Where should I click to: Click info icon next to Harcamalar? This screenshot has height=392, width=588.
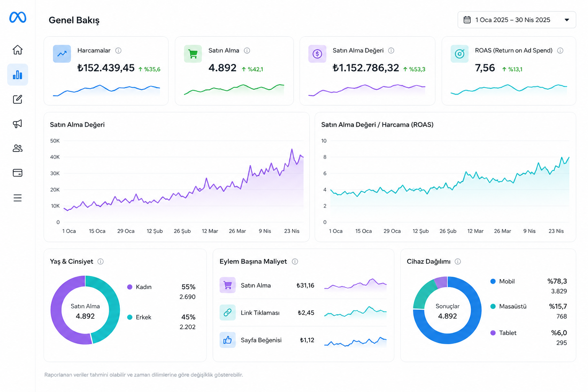pos(119,51)
